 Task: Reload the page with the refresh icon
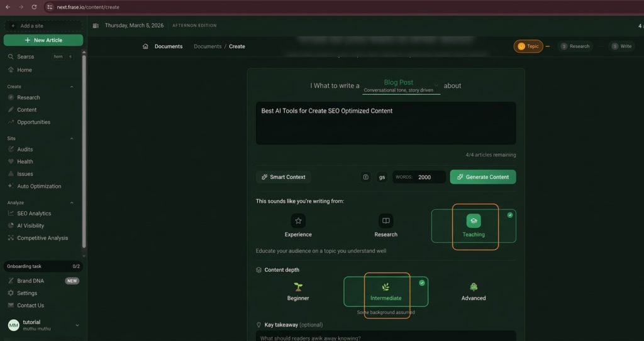point(34,7)
